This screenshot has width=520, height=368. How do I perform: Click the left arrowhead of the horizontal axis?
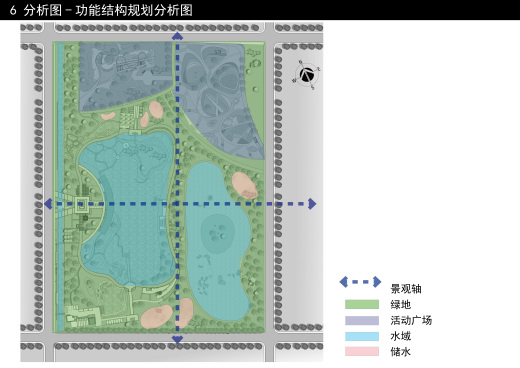(x=48, y=204)
